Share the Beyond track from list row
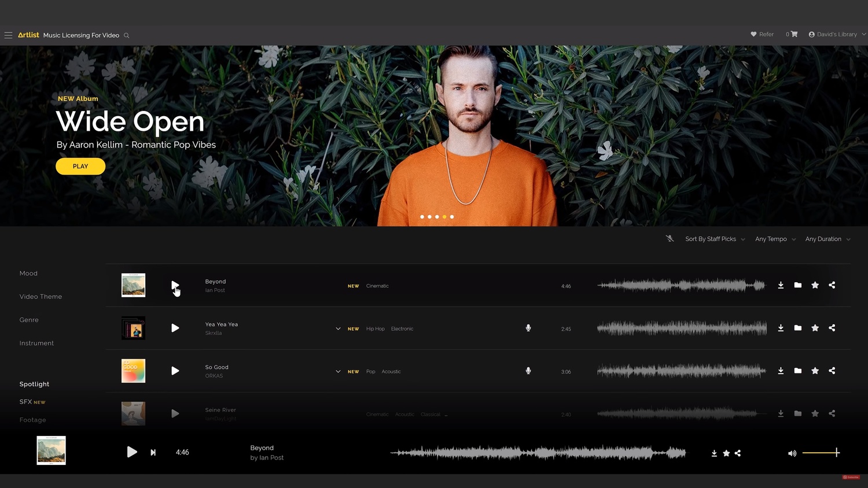 (832, 285)
